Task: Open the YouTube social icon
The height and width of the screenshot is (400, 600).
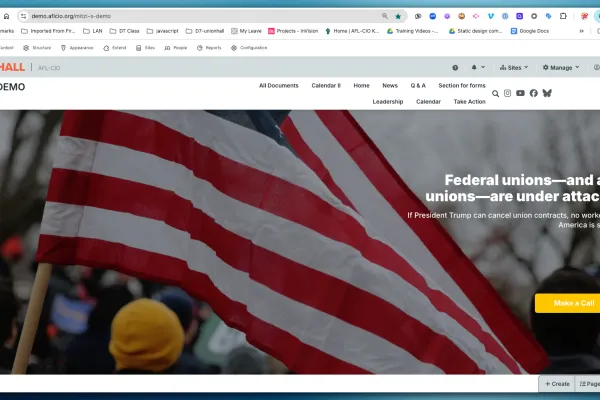Action: coord(520,93)
